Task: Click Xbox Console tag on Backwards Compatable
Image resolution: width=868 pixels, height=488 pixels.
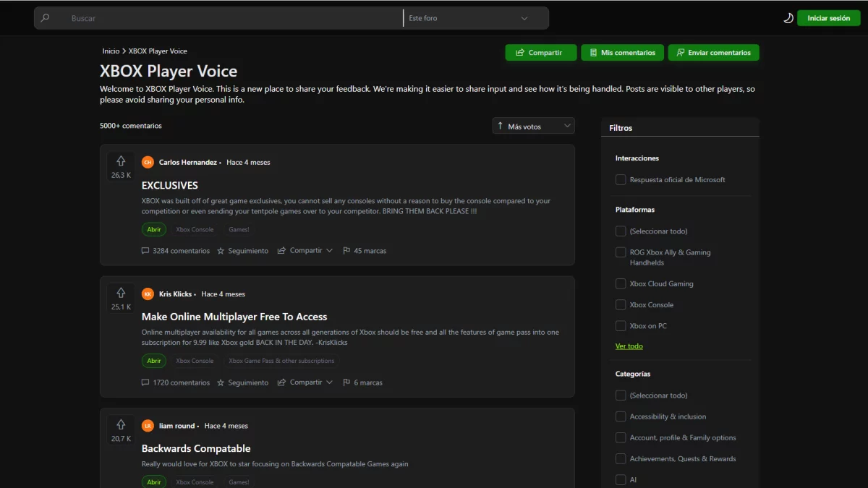Action: pyautogui.click(x=195, y=482)
